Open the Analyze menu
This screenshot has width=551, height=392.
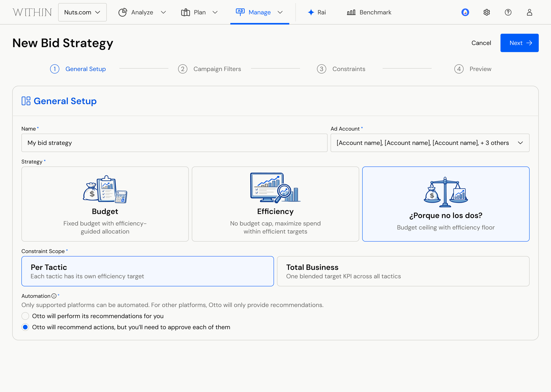(142, 12)
